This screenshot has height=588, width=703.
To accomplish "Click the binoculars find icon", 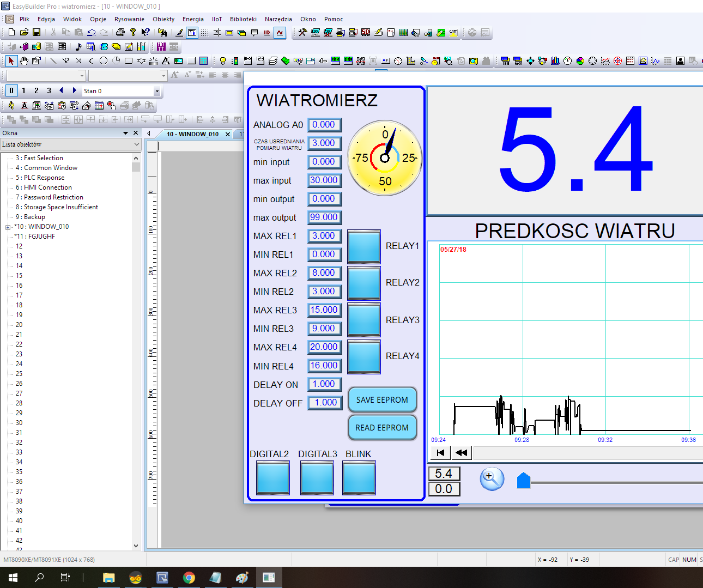I will [162, 32].
